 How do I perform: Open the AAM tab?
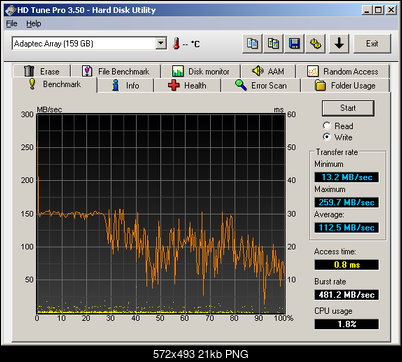pyautogui.click(x=268, y=71)
